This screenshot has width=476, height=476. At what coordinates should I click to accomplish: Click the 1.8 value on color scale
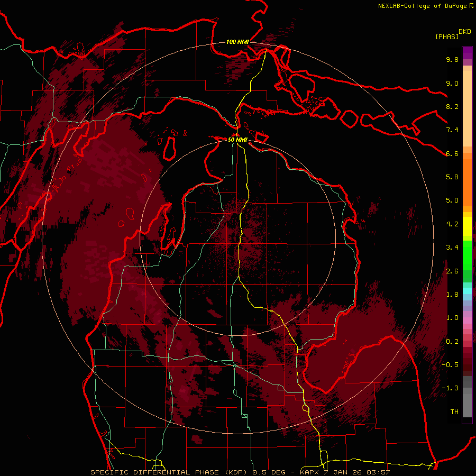[x=452, y=295]
